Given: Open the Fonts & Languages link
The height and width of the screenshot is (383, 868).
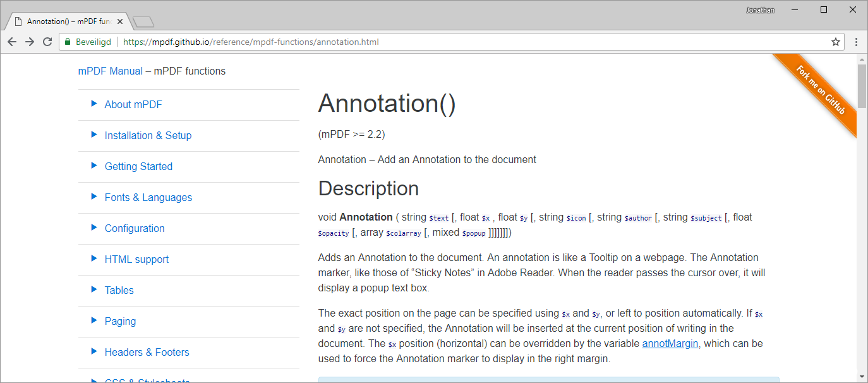Looking at the screenshot, I should tap(148, 197).
